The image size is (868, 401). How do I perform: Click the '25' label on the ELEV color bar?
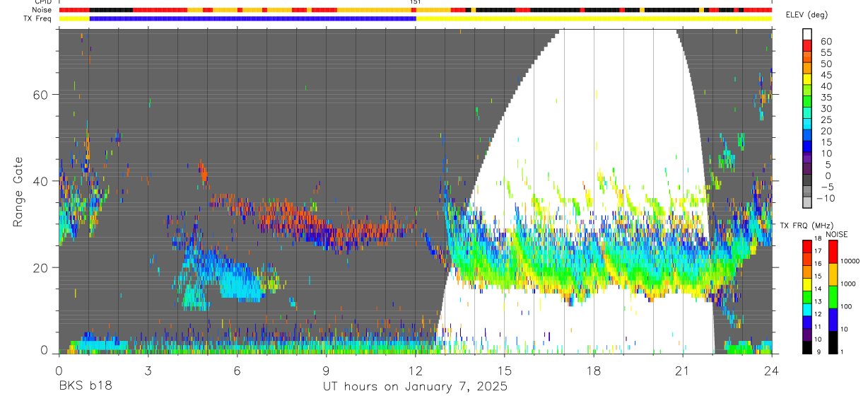[826, 120]
